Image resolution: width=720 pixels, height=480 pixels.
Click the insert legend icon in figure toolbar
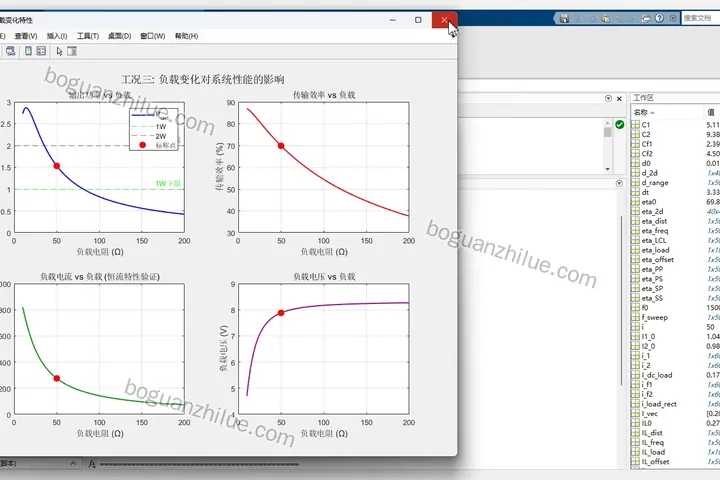coord(41,51)
